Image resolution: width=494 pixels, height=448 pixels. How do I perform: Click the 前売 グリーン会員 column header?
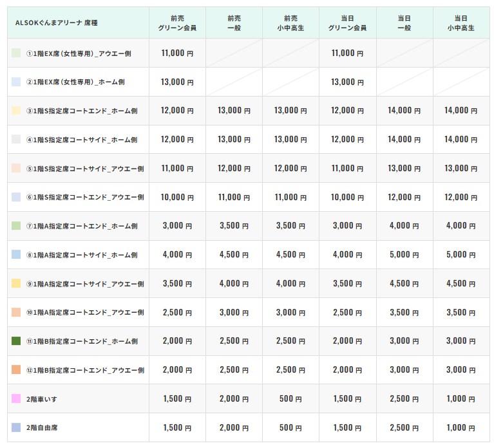click(x=177, y=23)
